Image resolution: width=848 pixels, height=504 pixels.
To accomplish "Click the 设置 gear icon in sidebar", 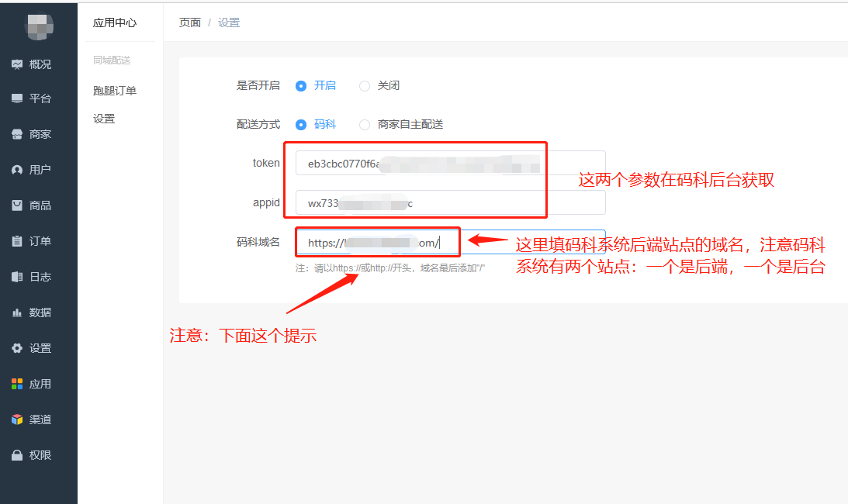I will click(17, 348).
